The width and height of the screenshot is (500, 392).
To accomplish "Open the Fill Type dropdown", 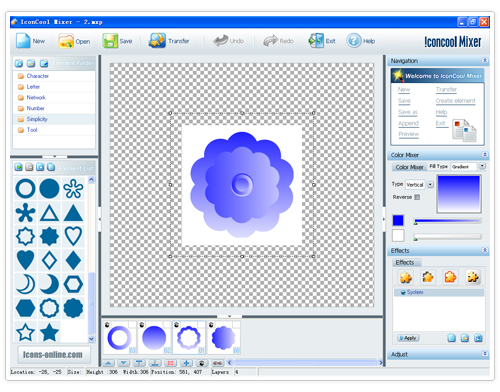I will coord(482,166).
